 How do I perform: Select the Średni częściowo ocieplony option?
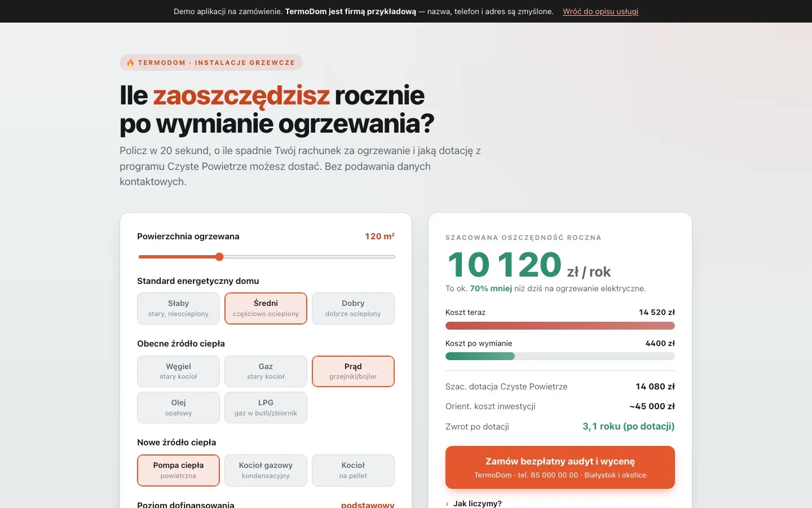coord(266,308)
